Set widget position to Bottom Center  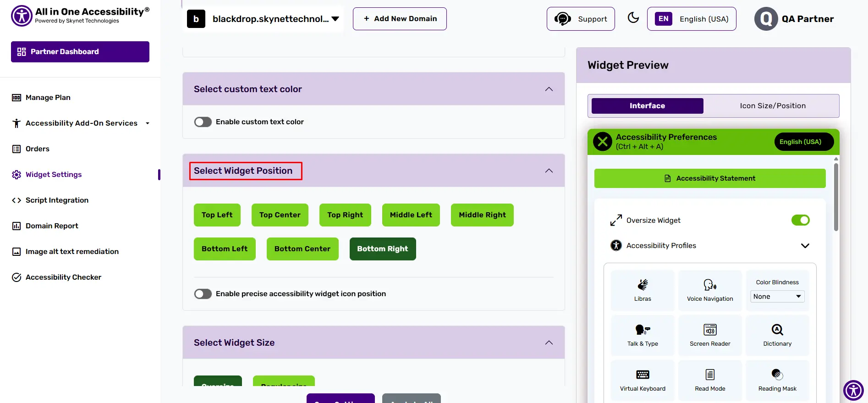pos(302,249)
